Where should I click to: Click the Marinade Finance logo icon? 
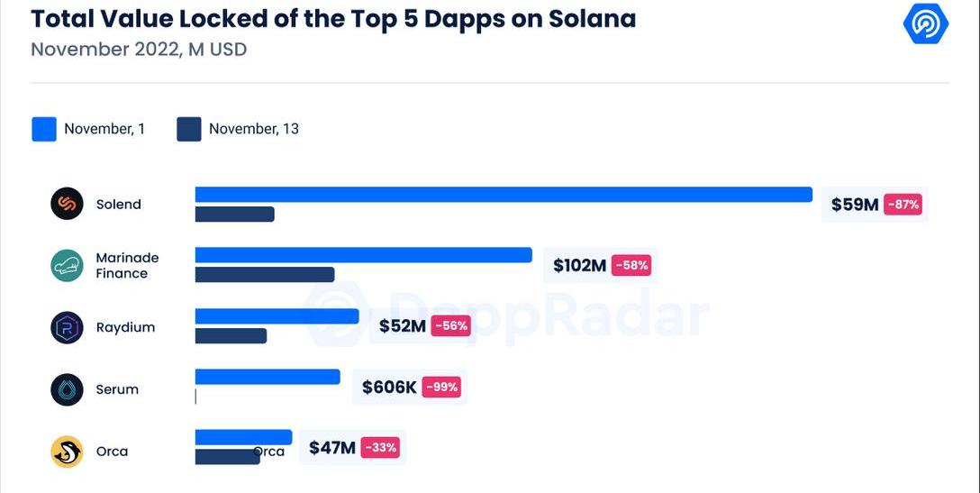coord(67,265)
